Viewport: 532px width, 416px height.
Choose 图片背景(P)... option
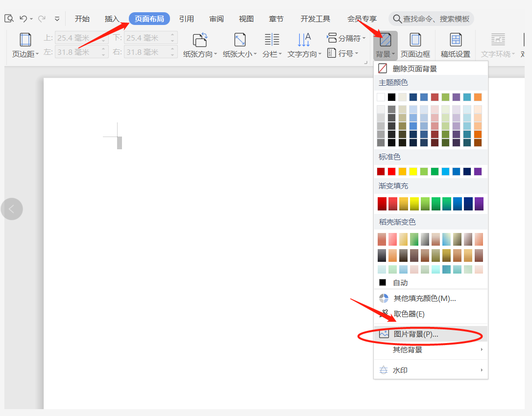click(431, 334)
